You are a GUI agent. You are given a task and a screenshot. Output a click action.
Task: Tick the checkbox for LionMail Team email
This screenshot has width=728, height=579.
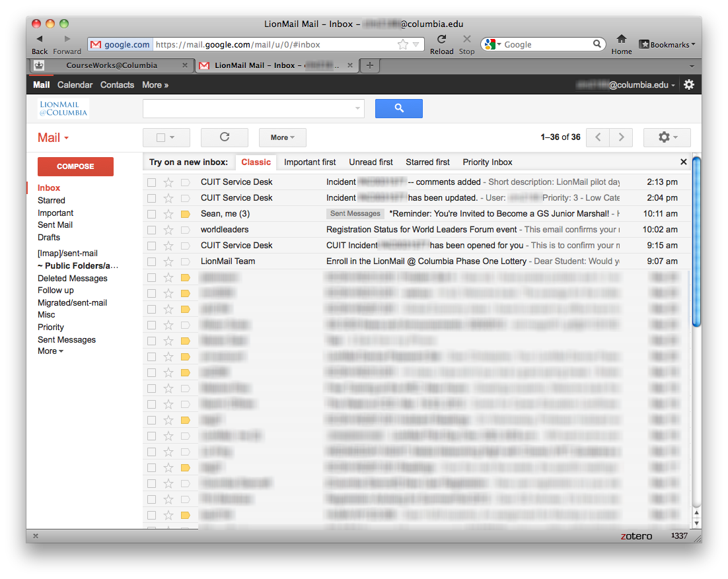[152, 261]
